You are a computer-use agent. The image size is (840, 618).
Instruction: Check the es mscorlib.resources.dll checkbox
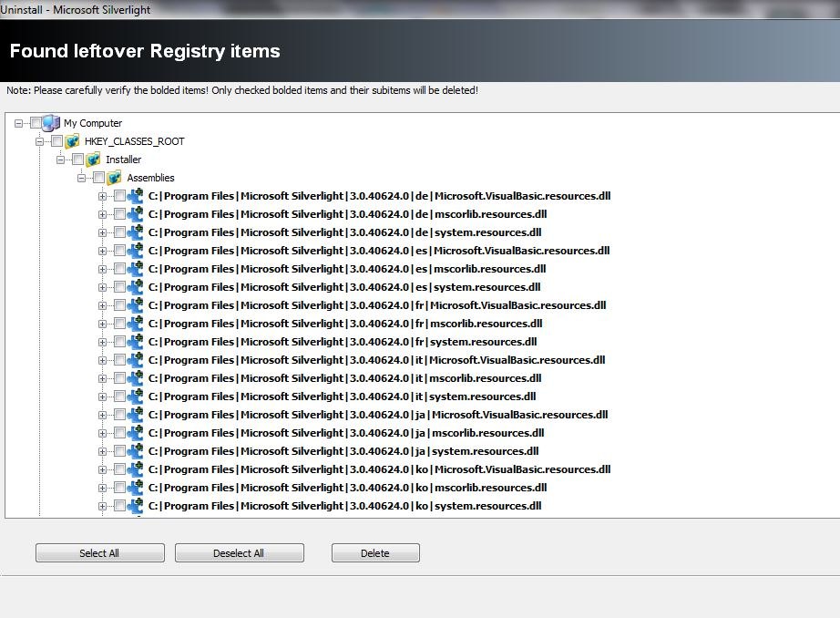pyautogui.click(x=120, y=269)
